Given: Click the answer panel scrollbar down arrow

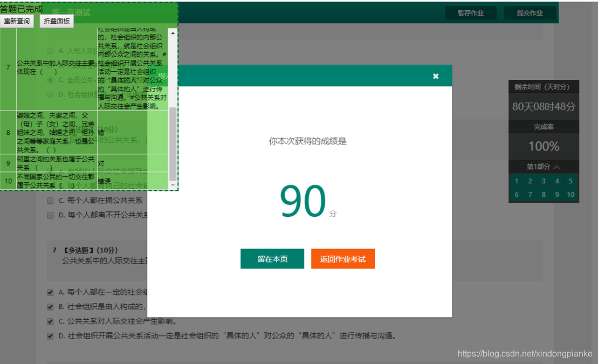Looking at the screenshot, I should click(173, 185).
